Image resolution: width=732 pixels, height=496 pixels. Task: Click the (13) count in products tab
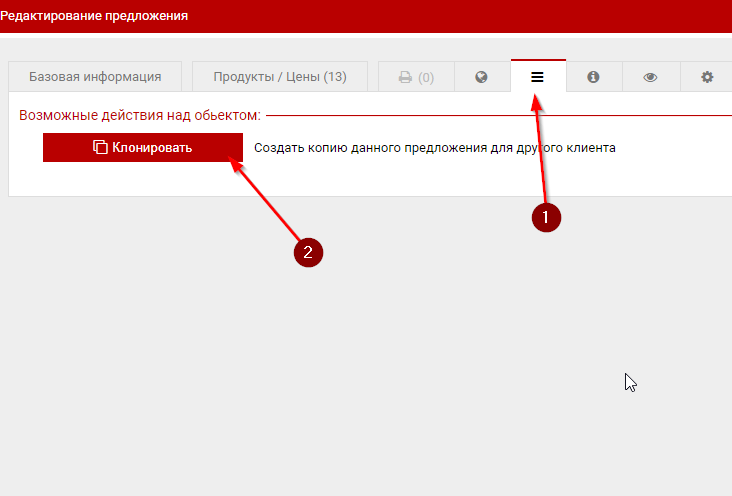coord(335,77)
